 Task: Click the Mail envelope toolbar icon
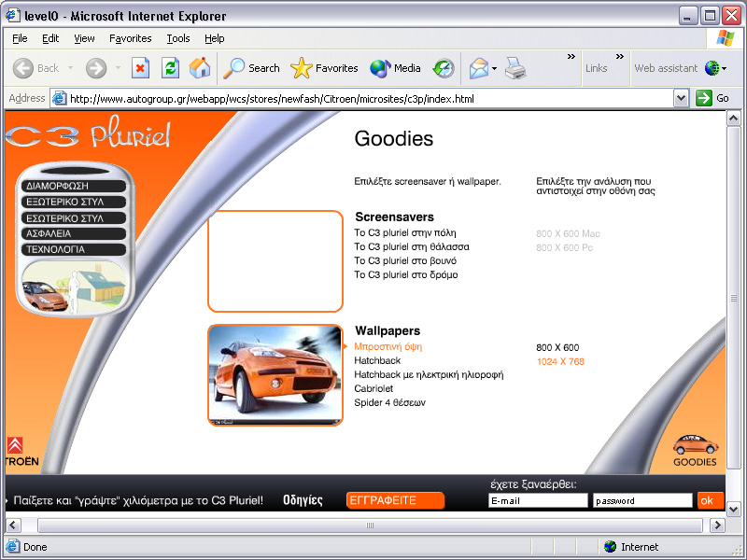click(479, 68)
